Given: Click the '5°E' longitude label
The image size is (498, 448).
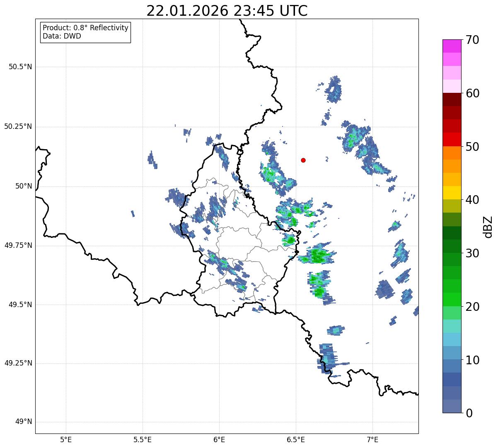Looking at the screenshot, I should coord(66,440).
